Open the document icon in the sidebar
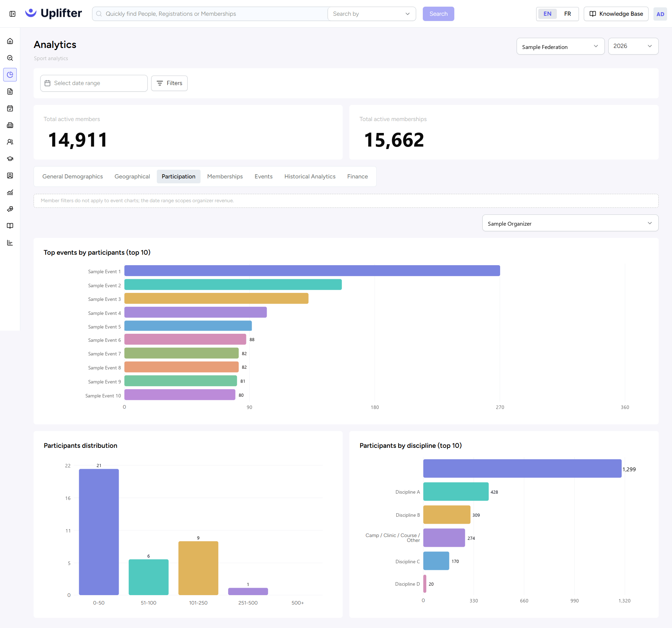This screenshot has width=672, height=628. click(10, 92)
